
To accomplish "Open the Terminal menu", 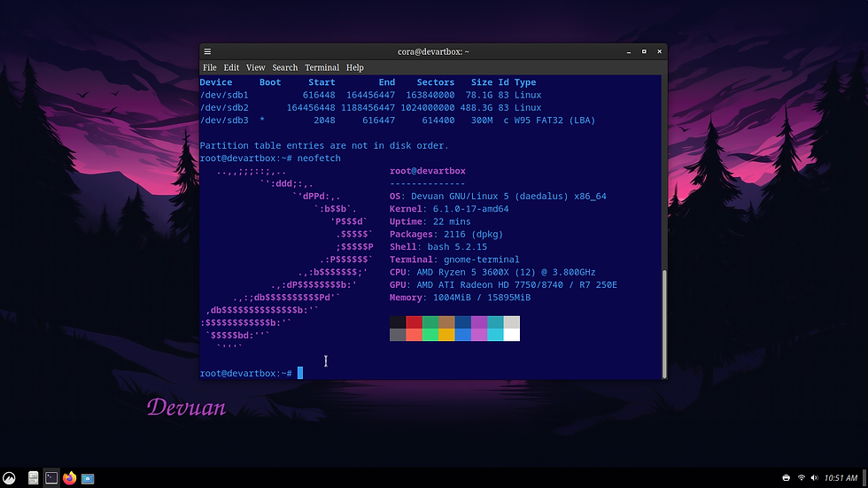I will [322, 67].
